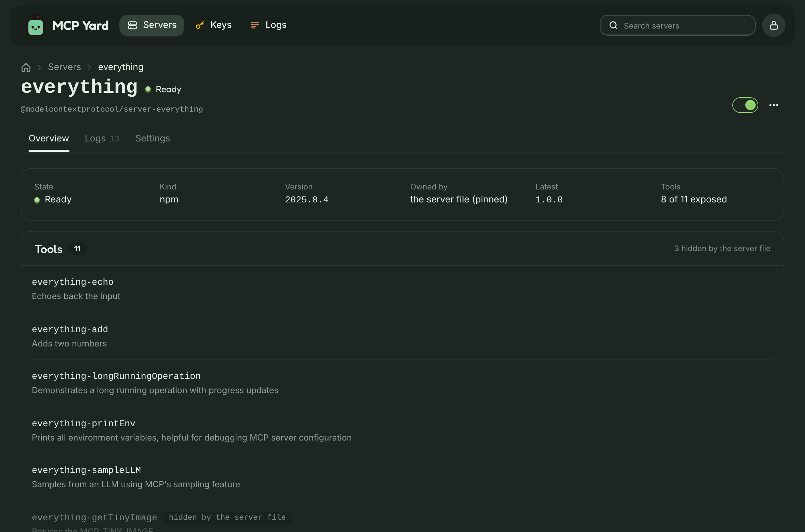
Task: Open the Servers nav tab
Action: tap(152, 25)
